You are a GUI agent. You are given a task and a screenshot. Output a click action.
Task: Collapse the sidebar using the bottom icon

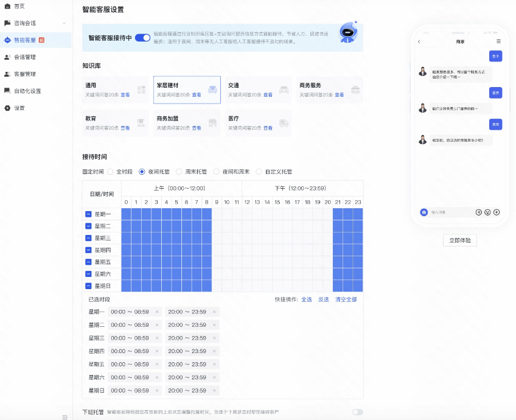(x=64, y=417)
